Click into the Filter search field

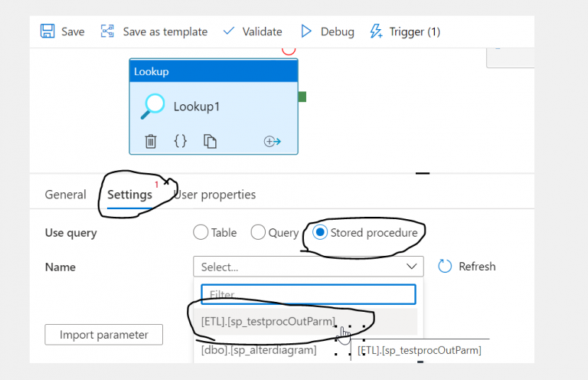point(308,294)
